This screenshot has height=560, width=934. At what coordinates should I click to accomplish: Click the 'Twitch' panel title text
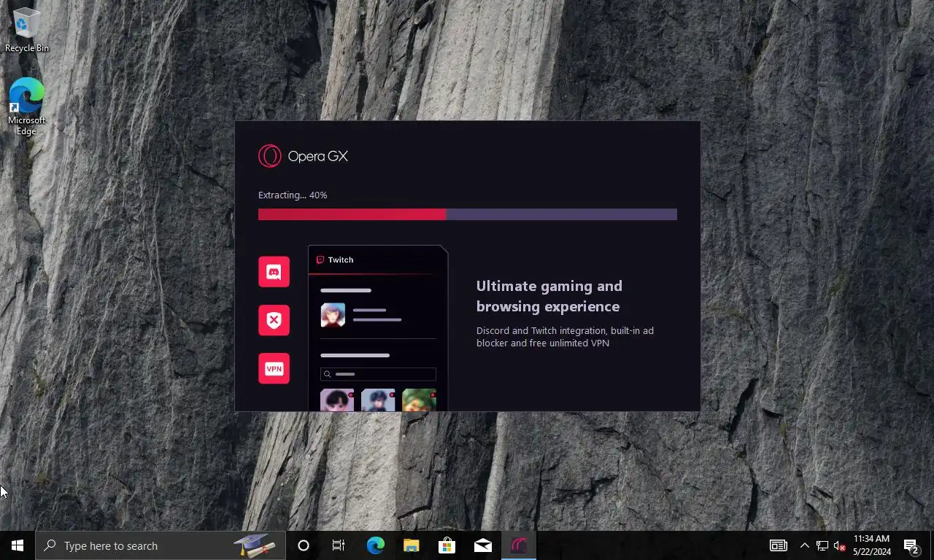341,260
